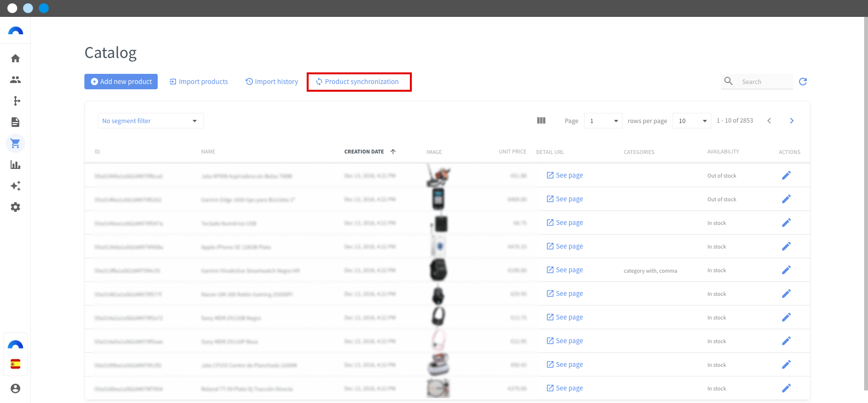
Task: Open See page link in first row
Action: click(x=565, y=175)
